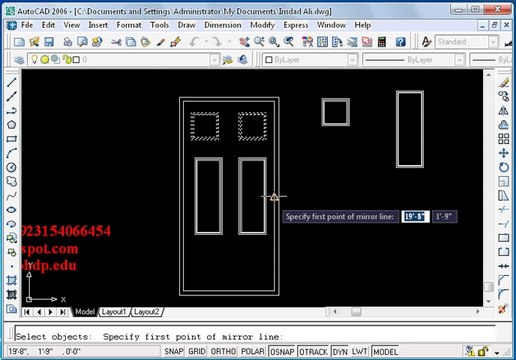Open Layer Properties Manager icon
The height and width of the screenshot is (360, 516).
click(19, 60)
